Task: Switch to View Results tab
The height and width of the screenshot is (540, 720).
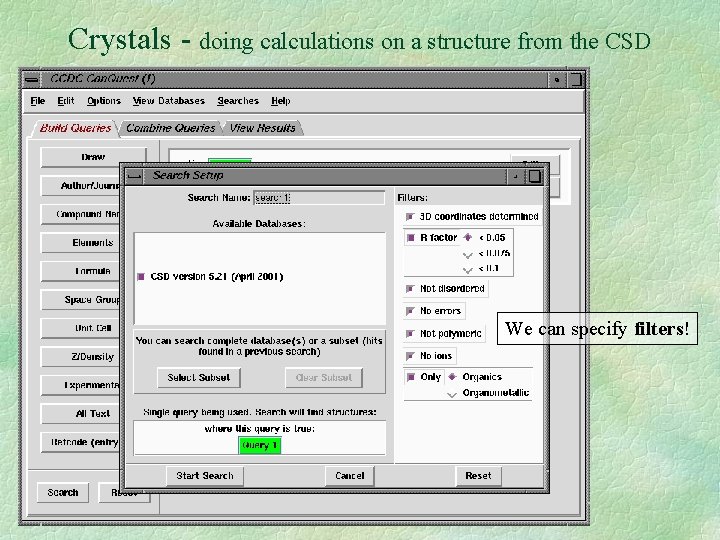Action: tap(262, 128)
